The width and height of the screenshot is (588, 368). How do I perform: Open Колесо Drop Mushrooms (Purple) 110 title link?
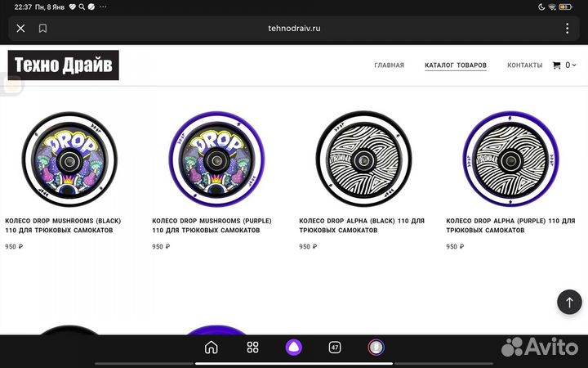212,226
